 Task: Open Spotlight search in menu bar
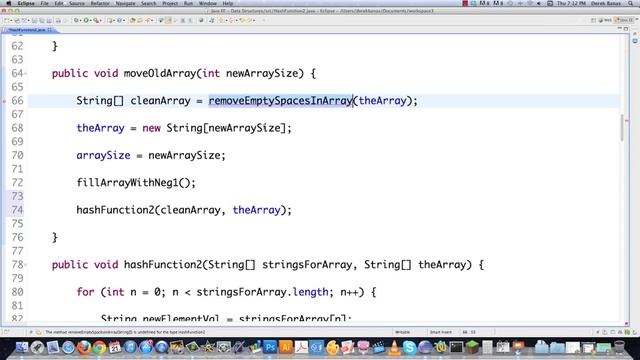click(631, 3)
